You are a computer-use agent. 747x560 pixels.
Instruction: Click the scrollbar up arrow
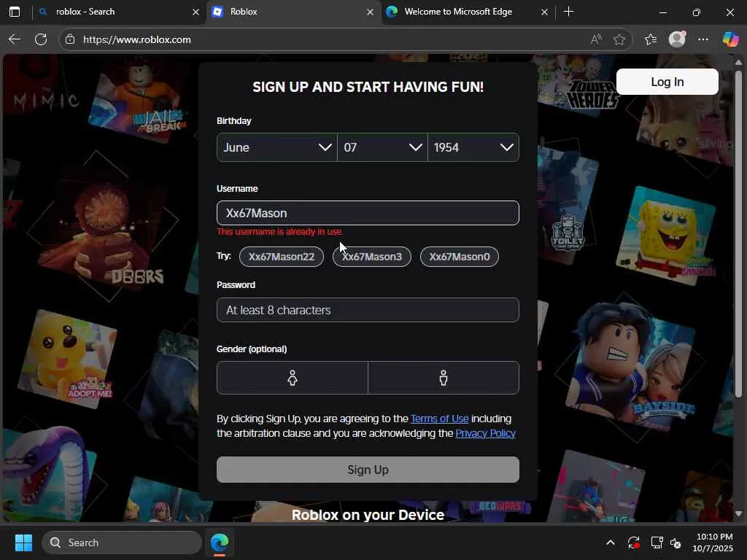click(x=738, y=63)
